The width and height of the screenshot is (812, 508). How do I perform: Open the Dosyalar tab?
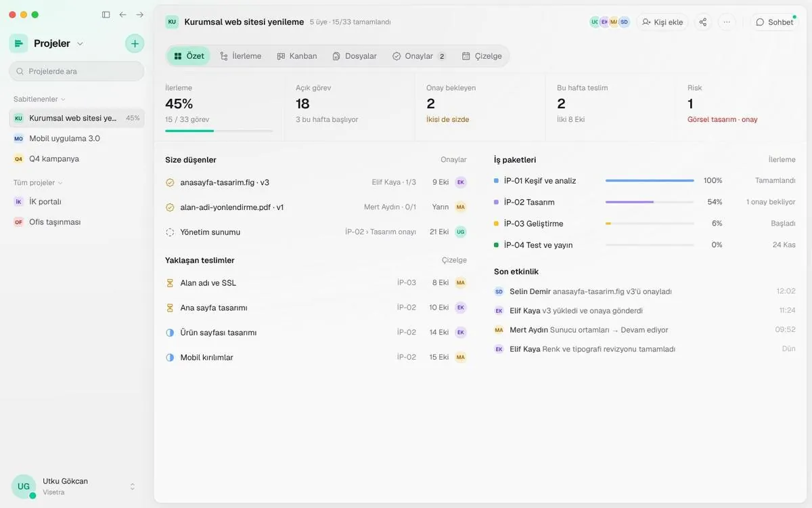point(355,56)
